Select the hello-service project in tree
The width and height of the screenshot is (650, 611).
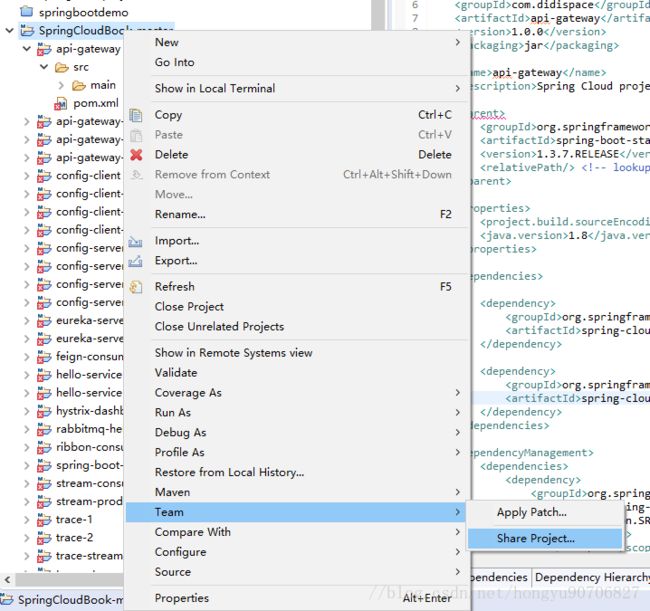tap(88, 375)
